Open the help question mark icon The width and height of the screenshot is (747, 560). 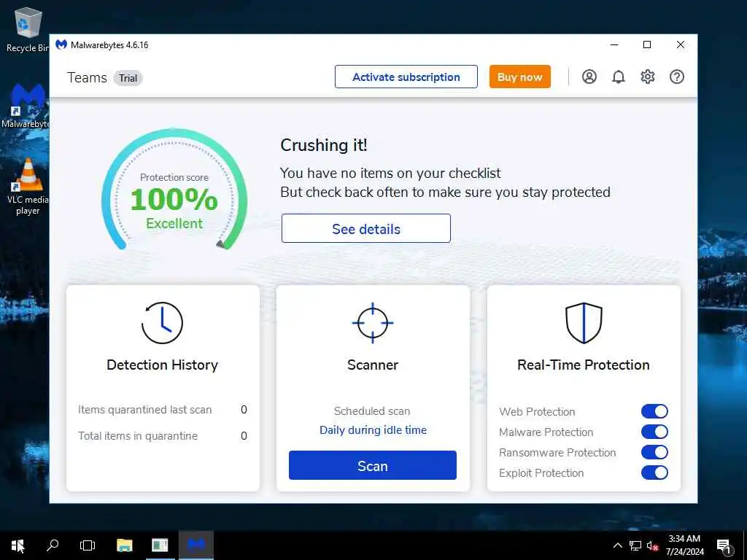(x=676, y=77)
